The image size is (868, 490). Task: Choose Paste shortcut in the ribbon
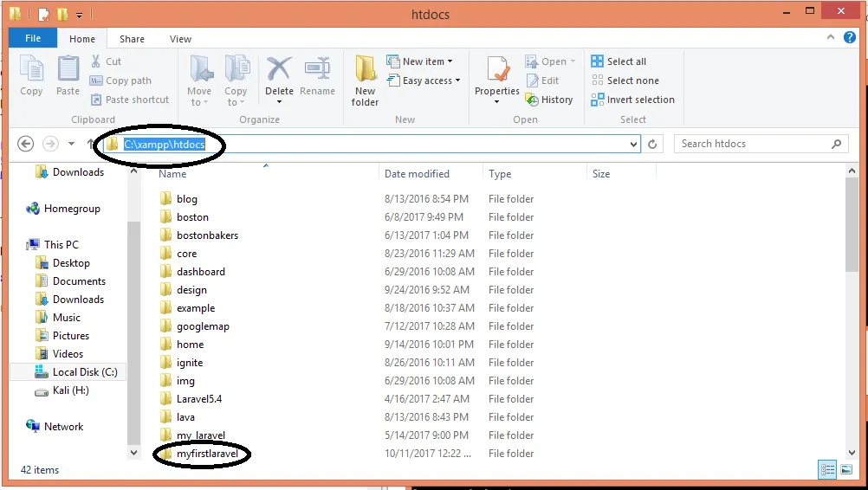coord(130,100)
